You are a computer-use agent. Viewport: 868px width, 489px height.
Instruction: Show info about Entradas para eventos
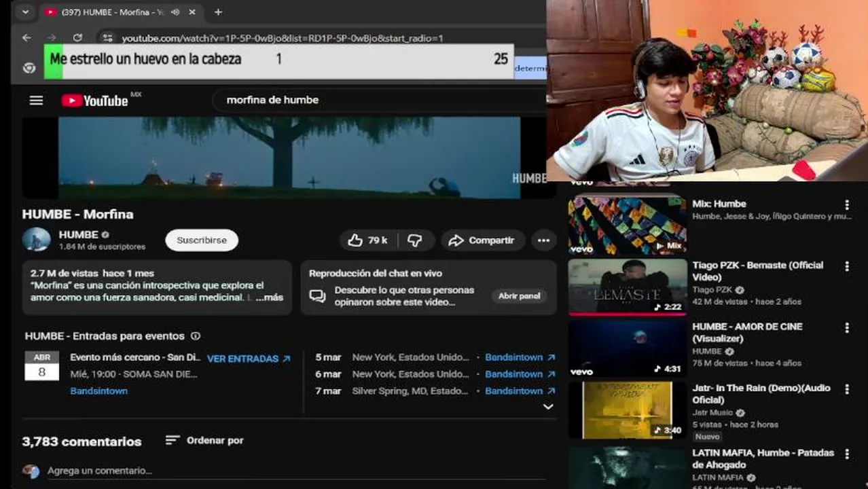[196, 336]
